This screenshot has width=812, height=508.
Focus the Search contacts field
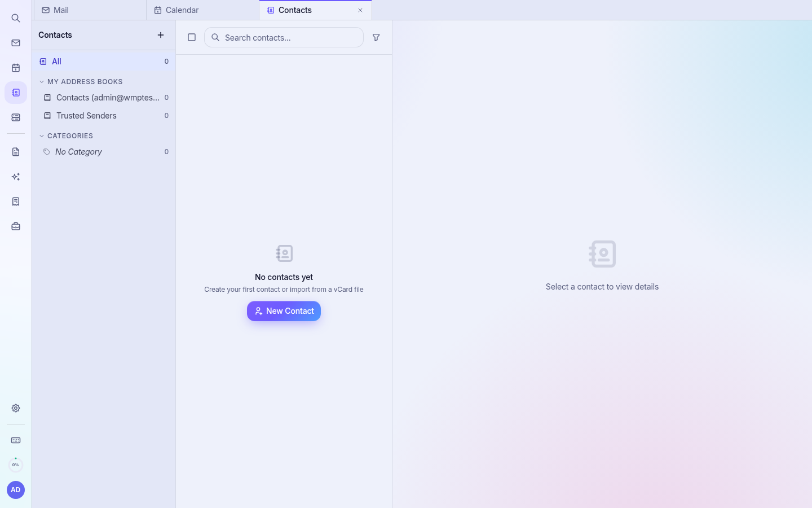coord(284,37)
